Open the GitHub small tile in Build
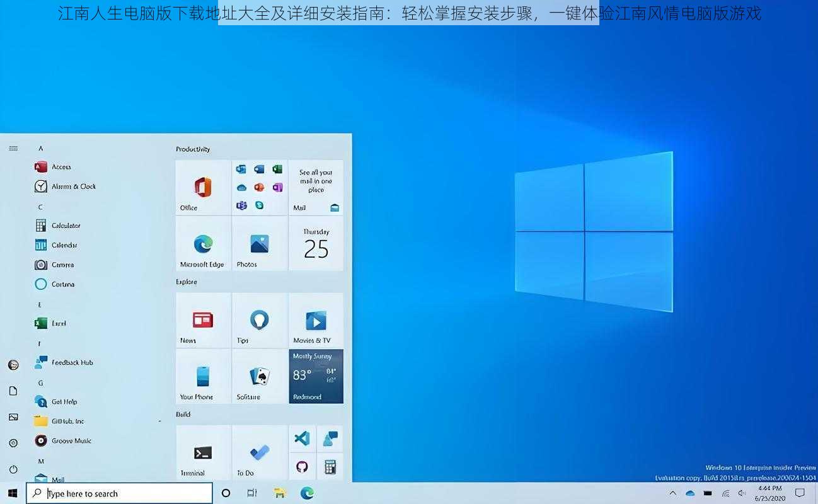Image resolution: width=818 pixels, height=504 pixels. (302, 467)
